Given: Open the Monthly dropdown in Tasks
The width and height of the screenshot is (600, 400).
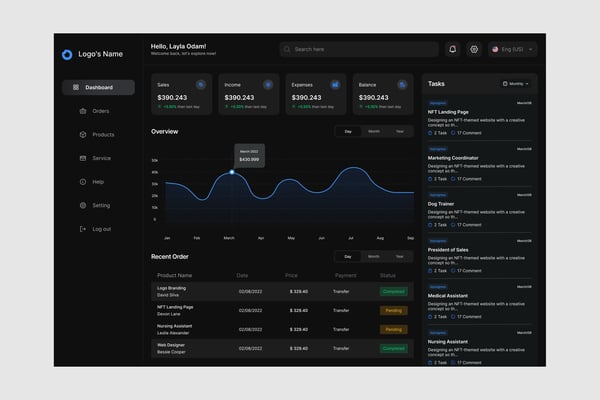Looking at the screenshot, I should [x=516, y=84].
